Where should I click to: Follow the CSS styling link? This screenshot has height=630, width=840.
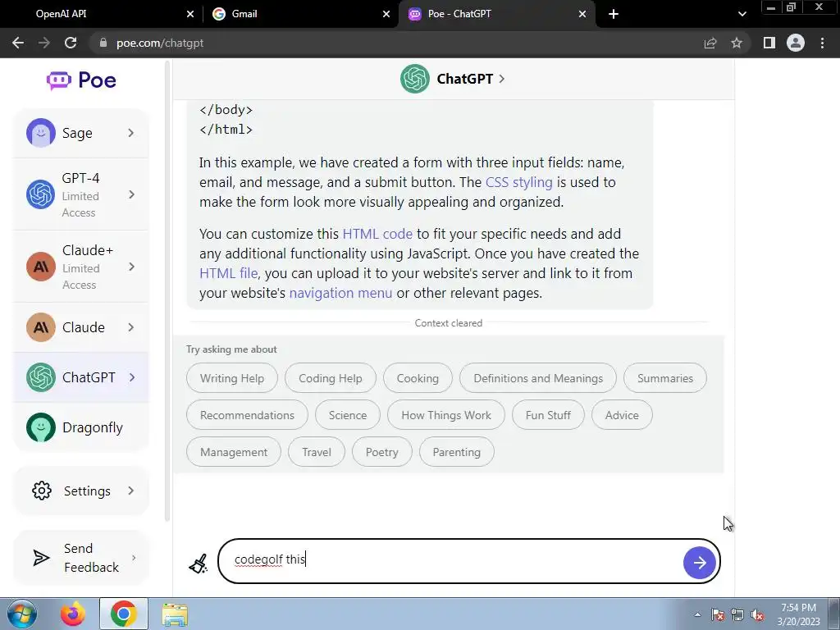[x=518, y=182]
